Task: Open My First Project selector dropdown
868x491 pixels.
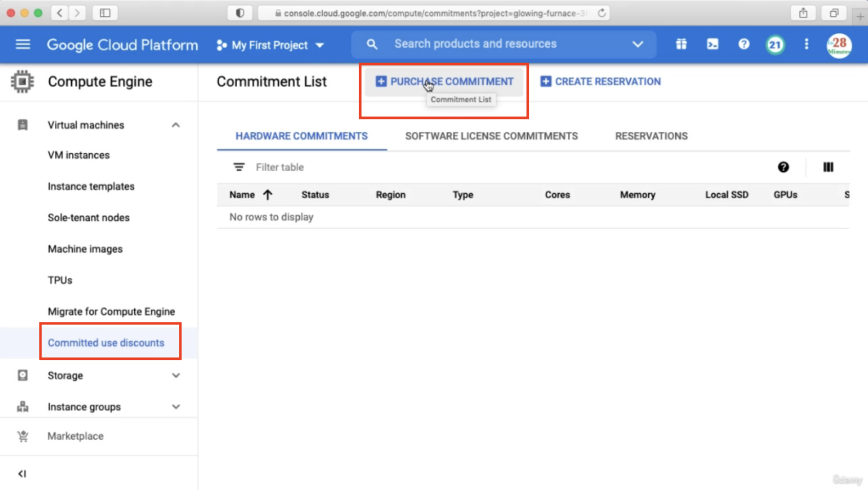Action: [270, 45]
